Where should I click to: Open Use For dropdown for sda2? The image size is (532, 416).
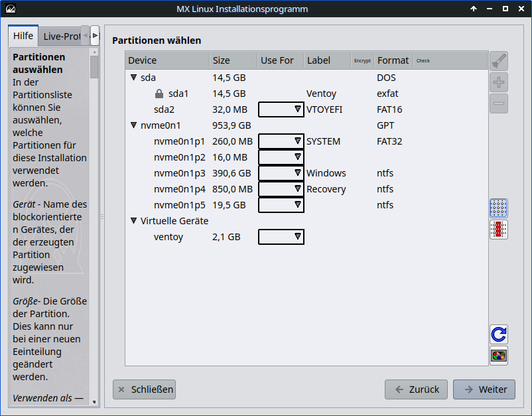pos(281,109)
